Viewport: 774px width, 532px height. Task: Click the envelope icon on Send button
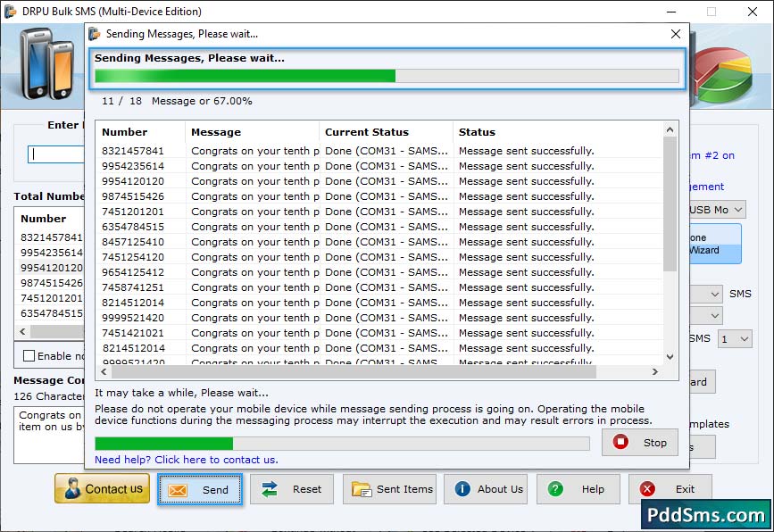(x=178, y=490)
